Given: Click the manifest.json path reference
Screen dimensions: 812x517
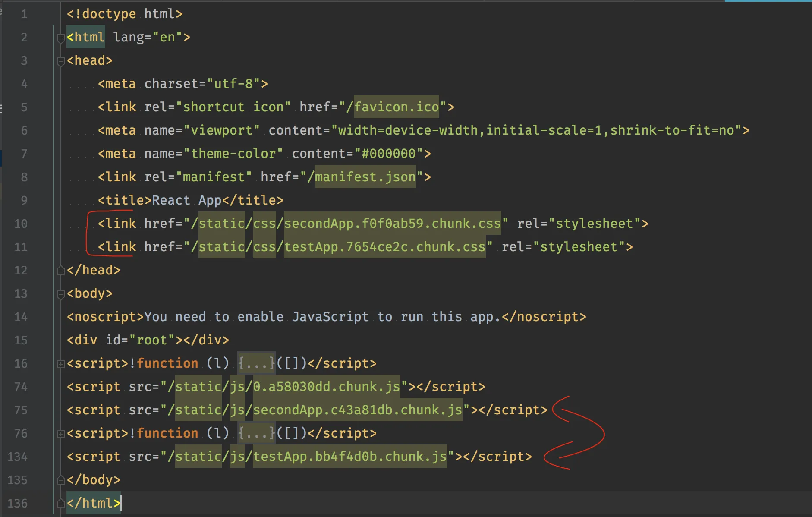Looking at the screenshot, I should point(365,177).
